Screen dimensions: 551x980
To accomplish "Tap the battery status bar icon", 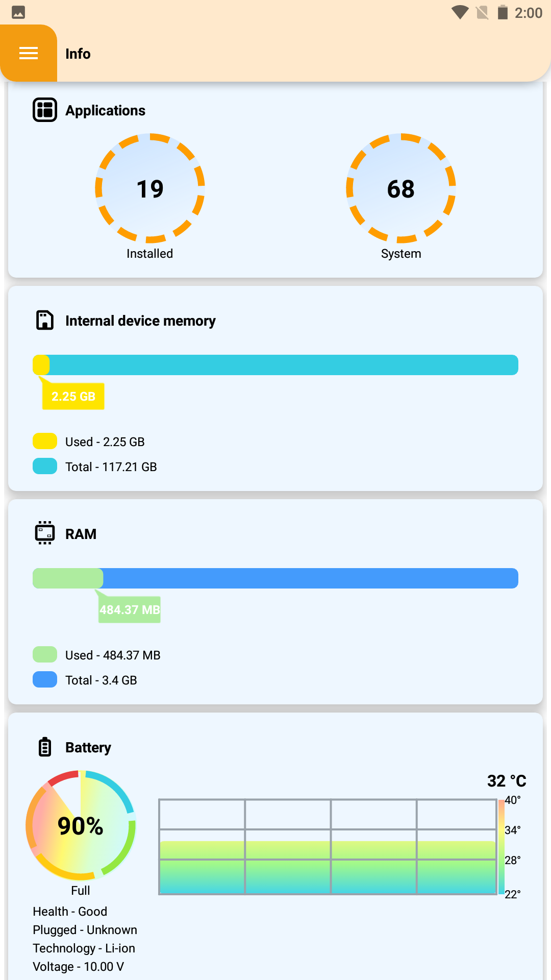I will pyautogui.click(x=503, y=12).
